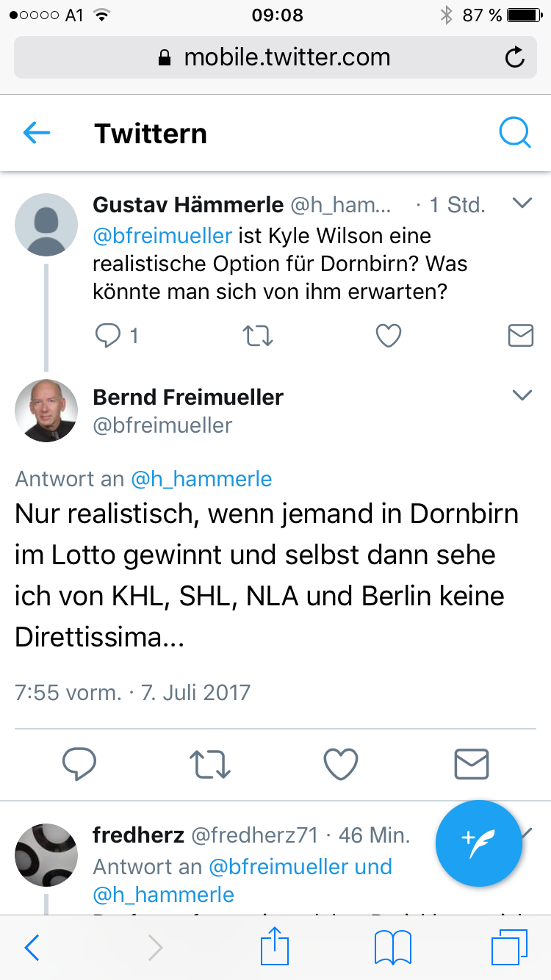Like Gustav Hämmerle's tweet with heart

389,336
